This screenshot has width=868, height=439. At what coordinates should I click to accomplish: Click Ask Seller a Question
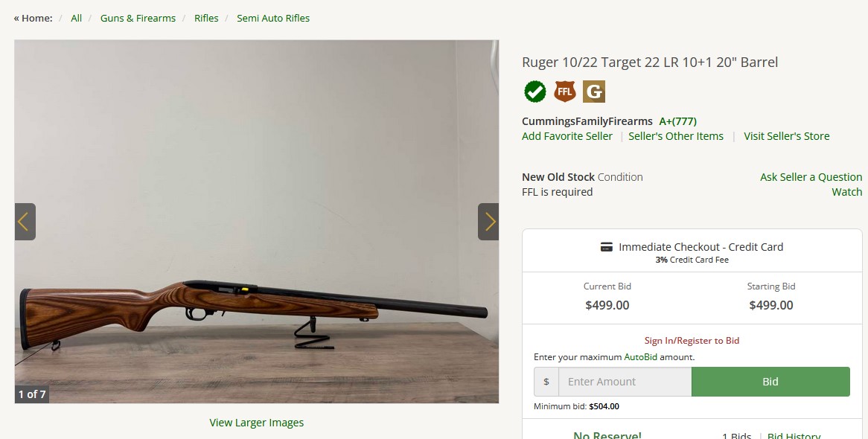811,177
